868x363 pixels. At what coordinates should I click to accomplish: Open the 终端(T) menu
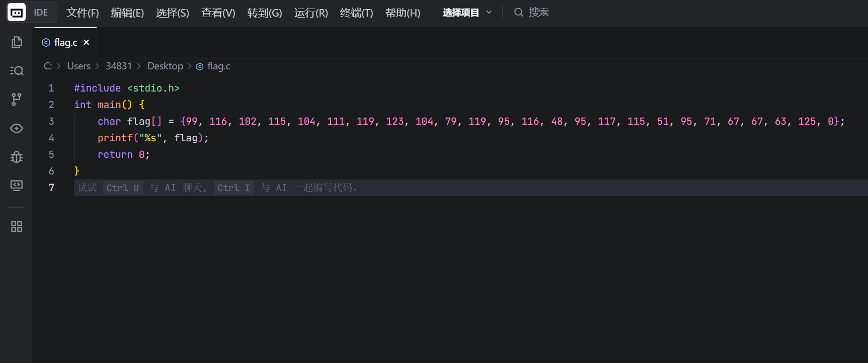(x=356, y=13)
